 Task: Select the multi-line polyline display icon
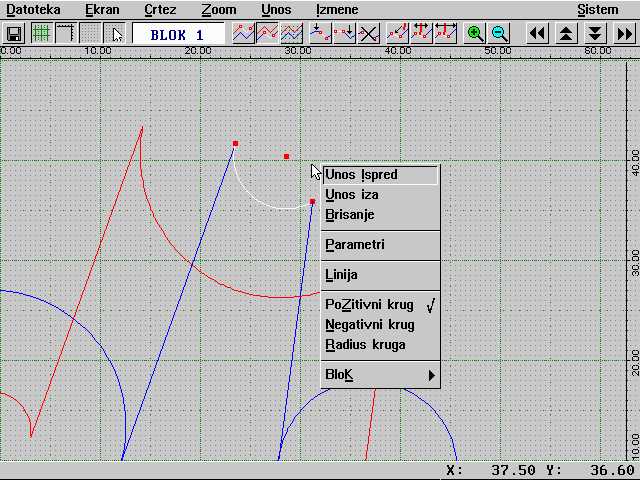coord(292,33)
